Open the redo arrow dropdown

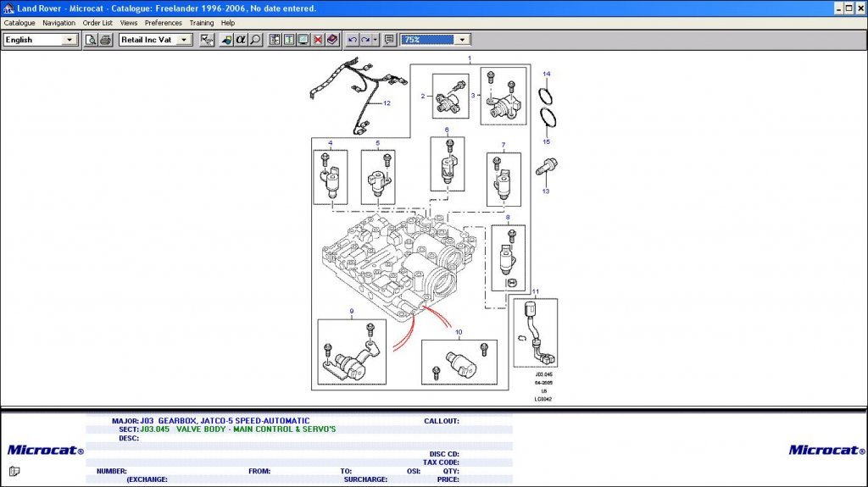click(x=375, y=40)
